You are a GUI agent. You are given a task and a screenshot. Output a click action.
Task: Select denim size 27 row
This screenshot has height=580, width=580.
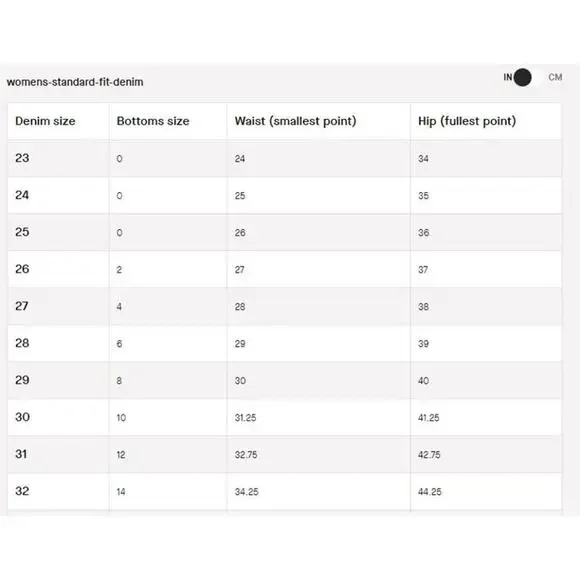point(284,306)
